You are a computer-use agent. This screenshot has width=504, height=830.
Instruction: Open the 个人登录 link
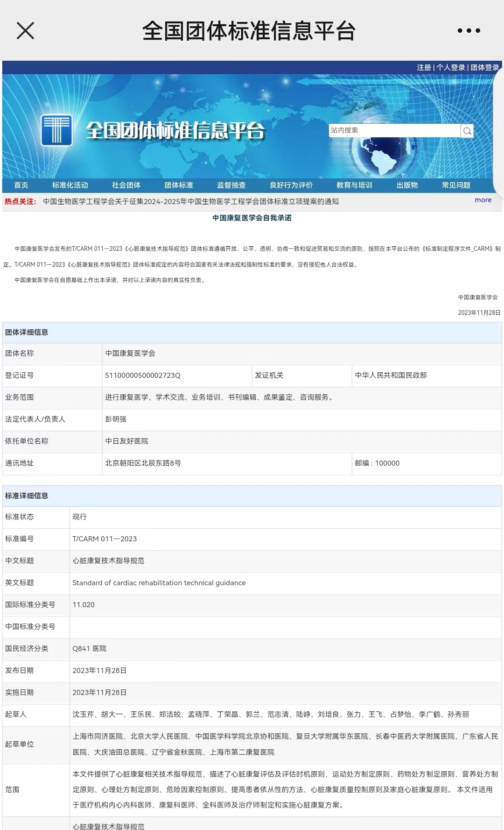coord(451,68)
